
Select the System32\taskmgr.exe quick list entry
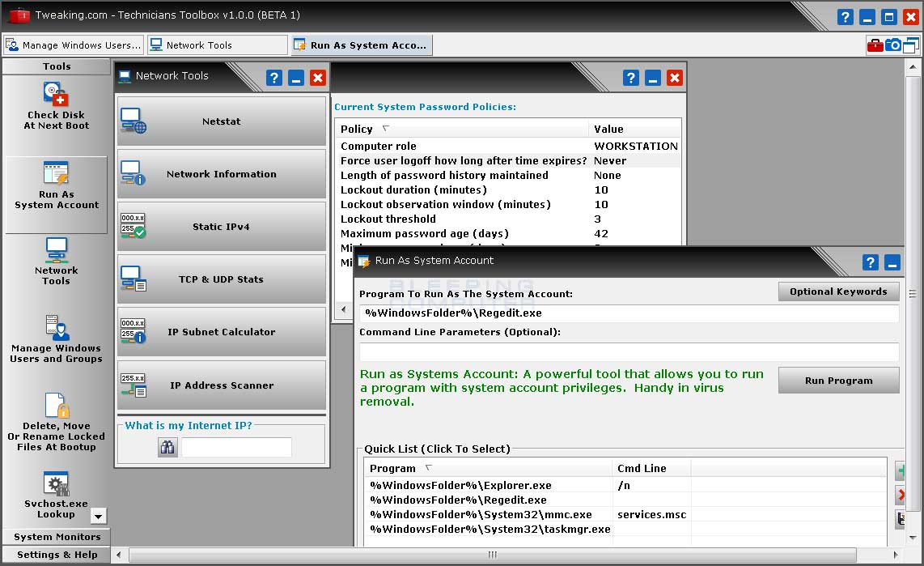[x=625, y=529]
